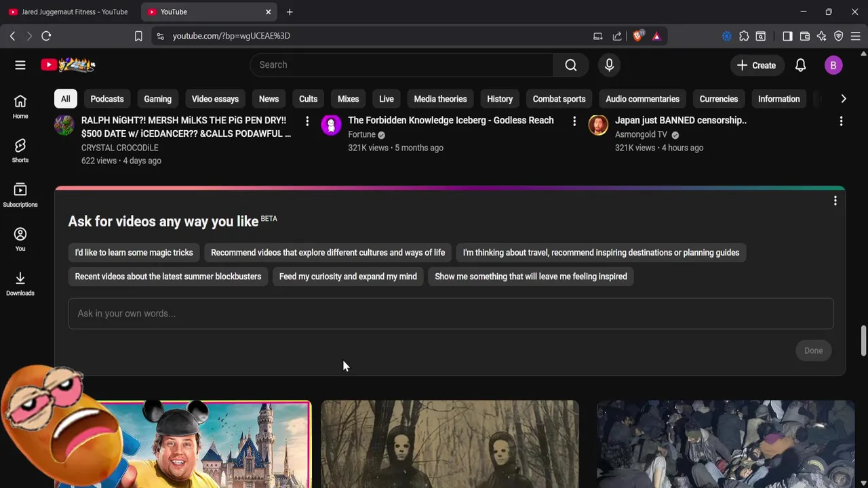Select the Gaming filter chip
Viewport: 868px width, 488px height.
pyautogui.click(x=157, y=99)
